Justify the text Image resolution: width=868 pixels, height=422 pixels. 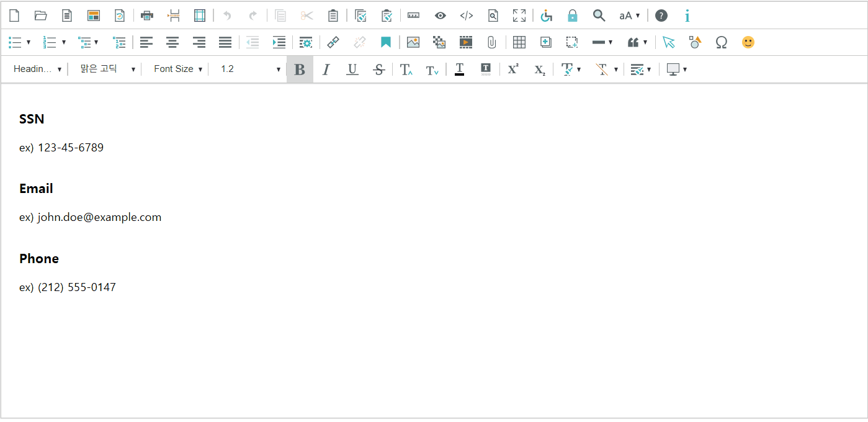point(225,42)
